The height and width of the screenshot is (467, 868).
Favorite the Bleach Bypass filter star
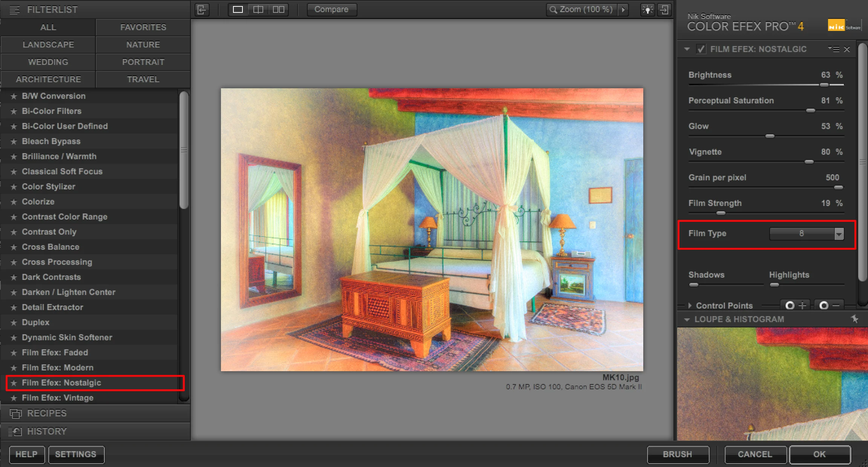(14, 141)
